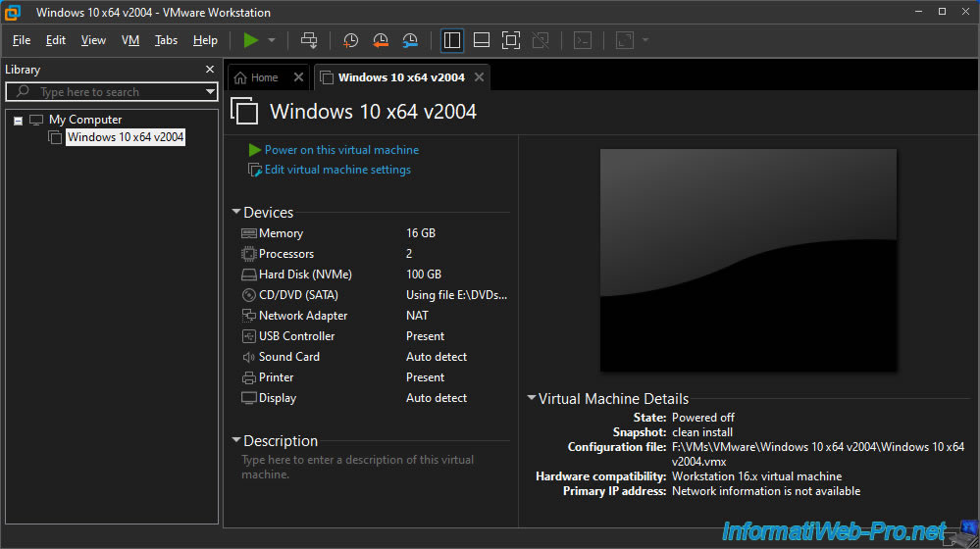Click Power on this virtual machine link

341,150
